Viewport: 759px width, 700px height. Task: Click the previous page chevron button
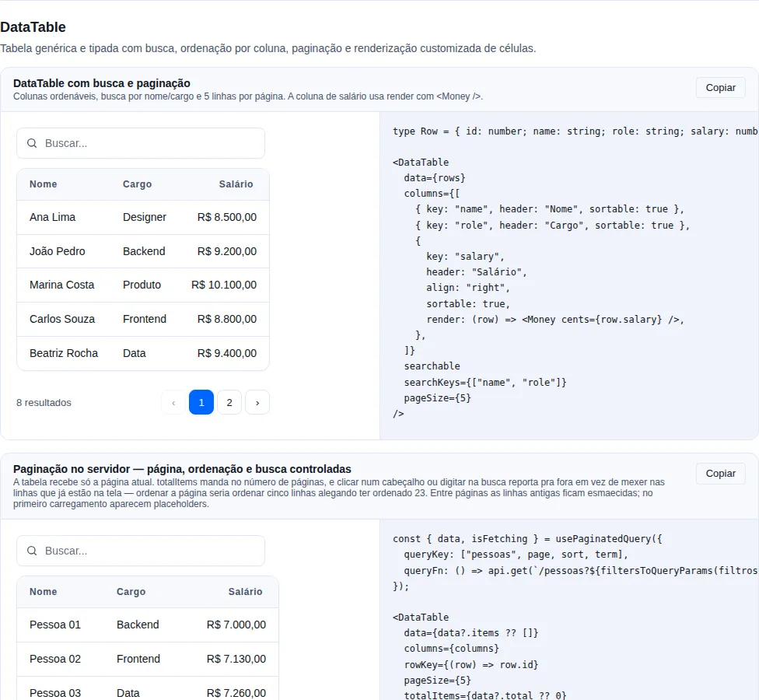173,402
